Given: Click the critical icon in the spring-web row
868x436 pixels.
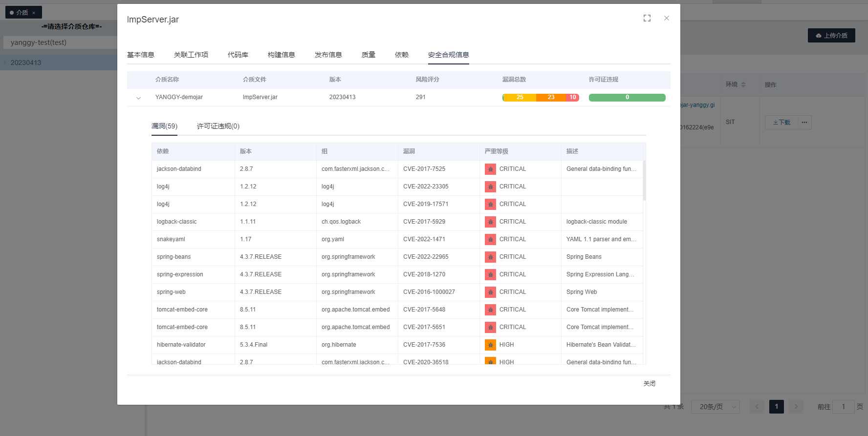Looking at the screenshot, I should (490, 292).
